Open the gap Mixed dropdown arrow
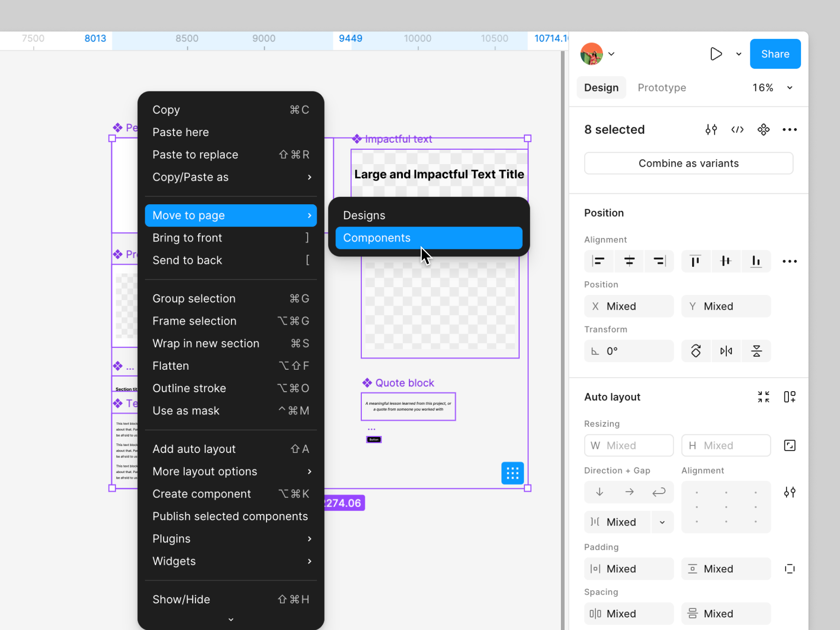Screen dimensions: 840x630 coord(662,522)
